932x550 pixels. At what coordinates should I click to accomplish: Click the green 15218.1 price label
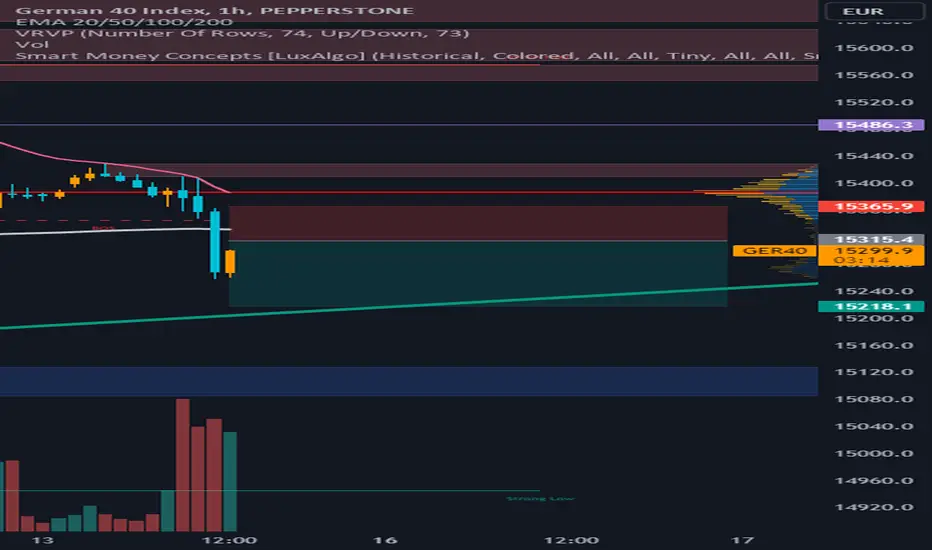(871, 306)
